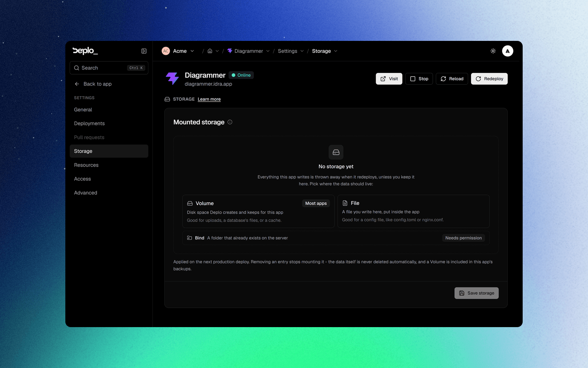Choose the File storage option
This screenshot has width=588, height=368.
pyautogui.click(x=413, y=211)
